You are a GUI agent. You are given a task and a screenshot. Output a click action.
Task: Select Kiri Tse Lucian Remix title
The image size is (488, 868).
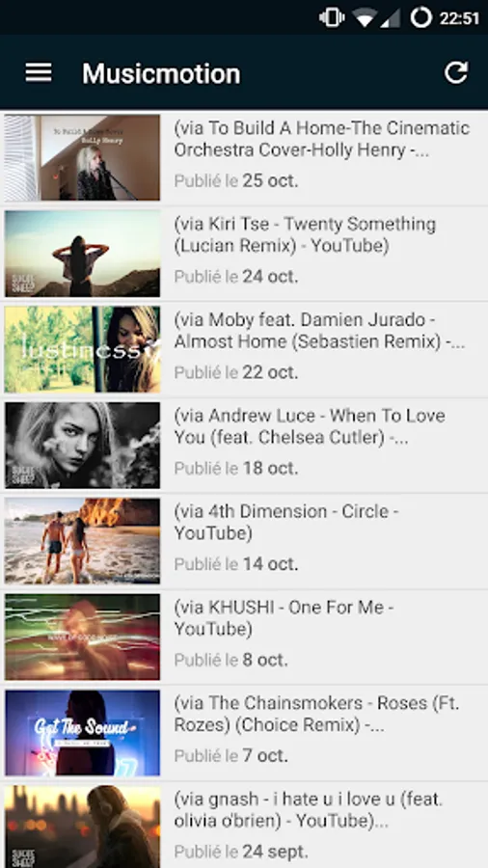click(305, 234)
